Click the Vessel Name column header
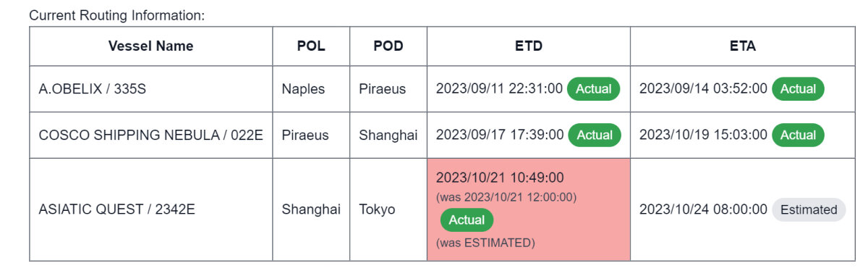This screenshot has width=868, height=271. click(150, 46)
